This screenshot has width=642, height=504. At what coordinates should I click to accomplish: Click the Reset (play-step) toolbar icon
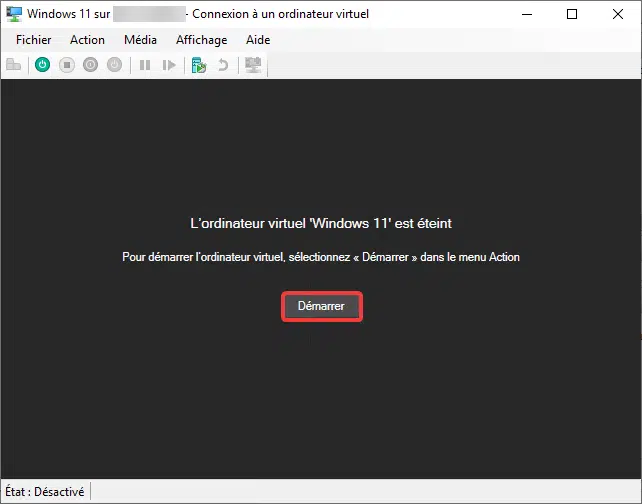pos(169,65)
